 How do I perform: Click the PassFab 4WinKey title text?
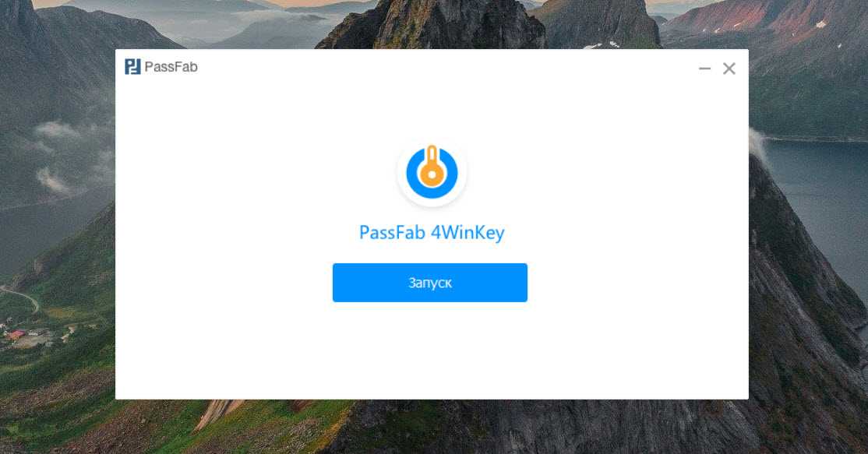pos(432,232)
